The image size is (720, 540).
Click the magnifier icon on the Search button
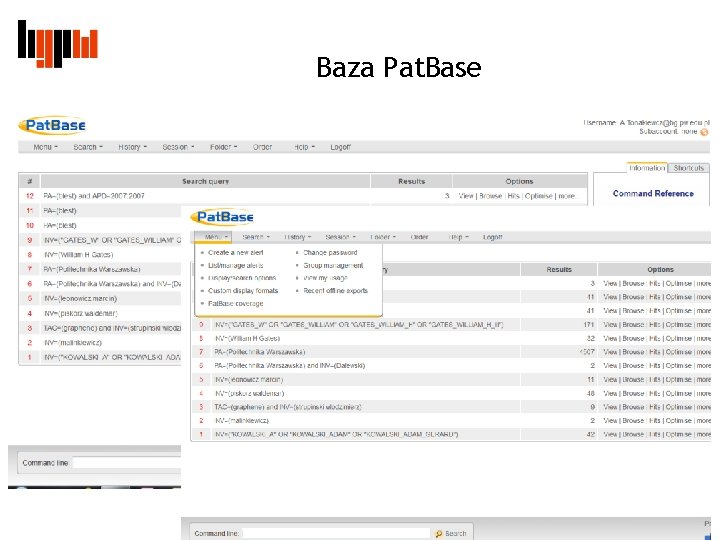pos(439,534)
